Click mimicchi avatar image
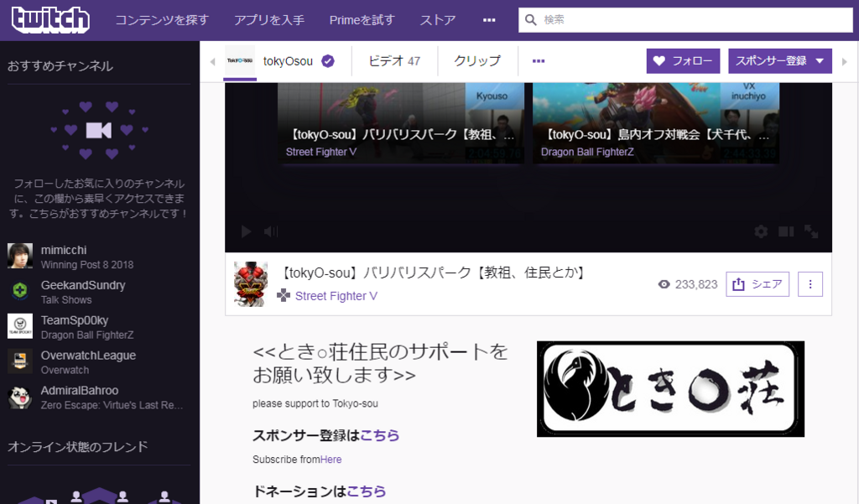This screenshot has height=504, width=859. click(20, 256)
